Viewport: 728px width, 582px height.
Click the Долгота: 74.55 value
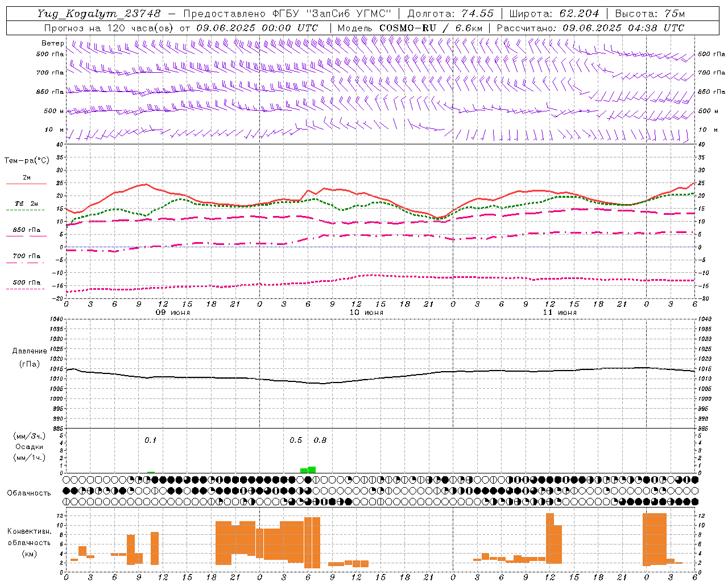450,14
